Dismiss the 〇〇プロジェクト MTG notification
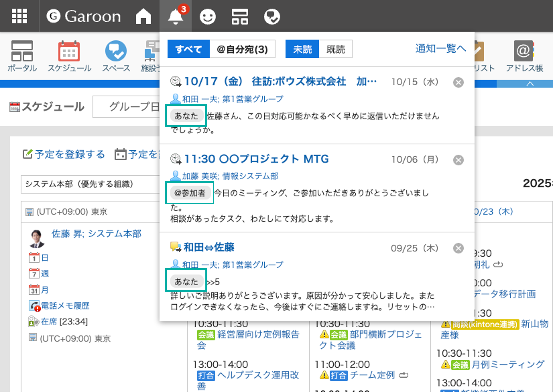Image resolution: width=553 pixels, height=392 pixels. (458, 160)
